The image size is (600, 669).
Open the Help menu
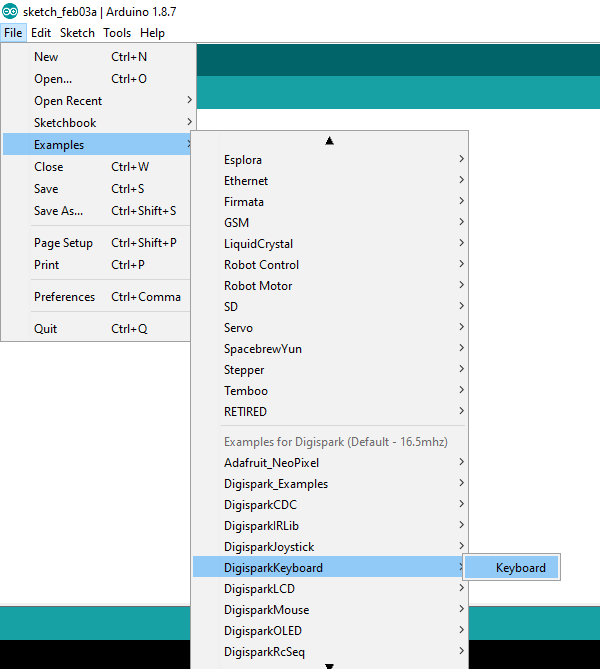tap(152, 33)
